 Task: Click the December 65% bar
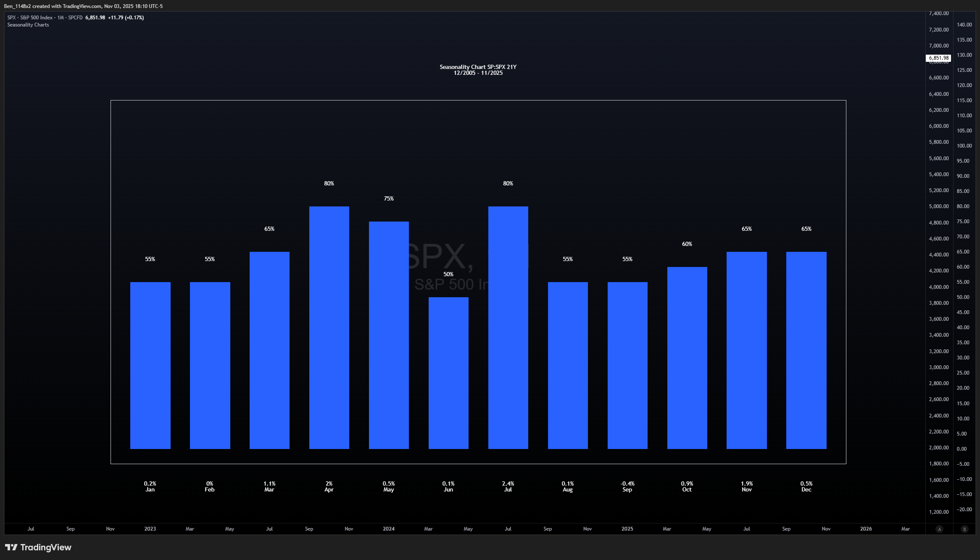pos(806,350)
